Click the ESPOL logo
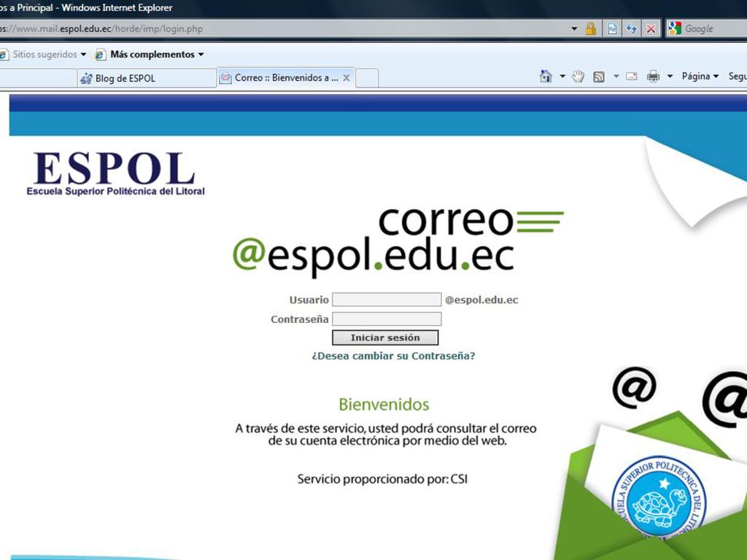This screenshot has width=747, height=560. 115,174
